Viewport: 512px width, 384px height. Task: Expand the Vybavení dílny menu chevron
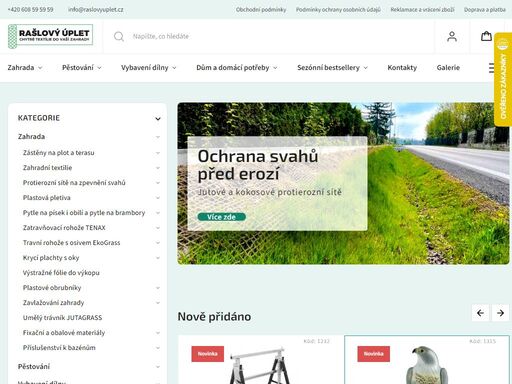tap(174, 68)
